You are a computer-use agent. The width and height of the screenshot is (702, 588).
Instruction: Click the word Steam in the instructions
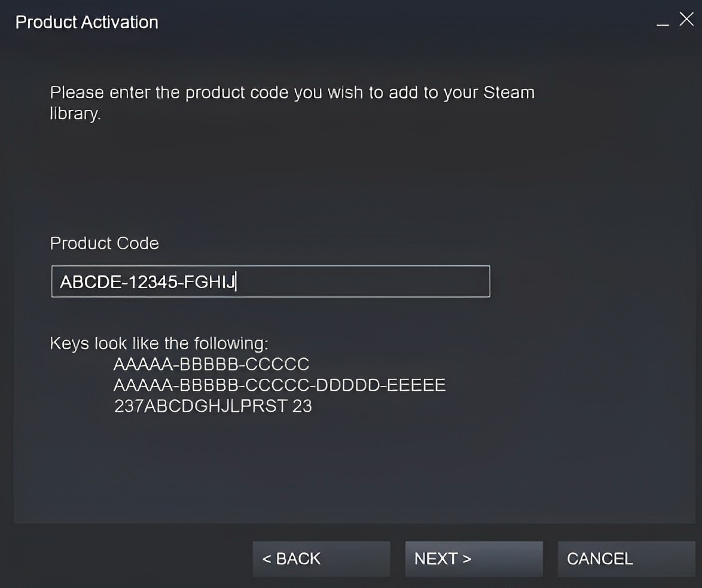tap(509, 93)
